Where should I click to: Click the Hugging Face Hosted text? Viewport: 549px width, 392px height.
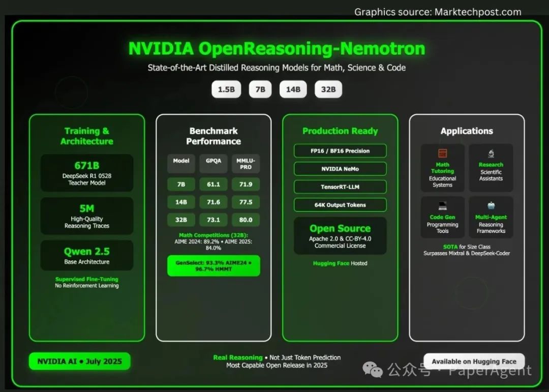(340, 263)
